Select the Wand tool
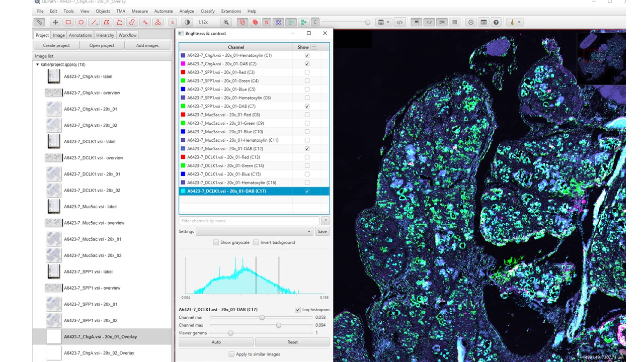This screenshot has width=644, height=362. click(x=145, y=22)
